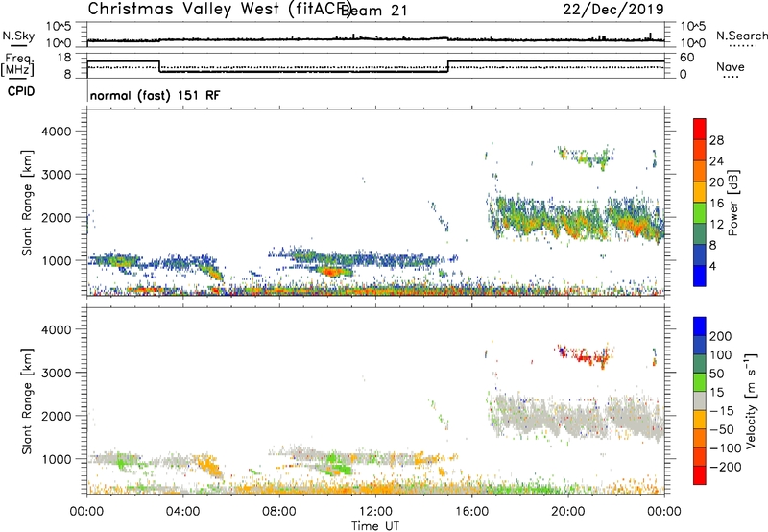Click the gray velocity band after 17:00 UT
Image resolution: width=768 pixels, height=532 pixels.
coord(578,417)
